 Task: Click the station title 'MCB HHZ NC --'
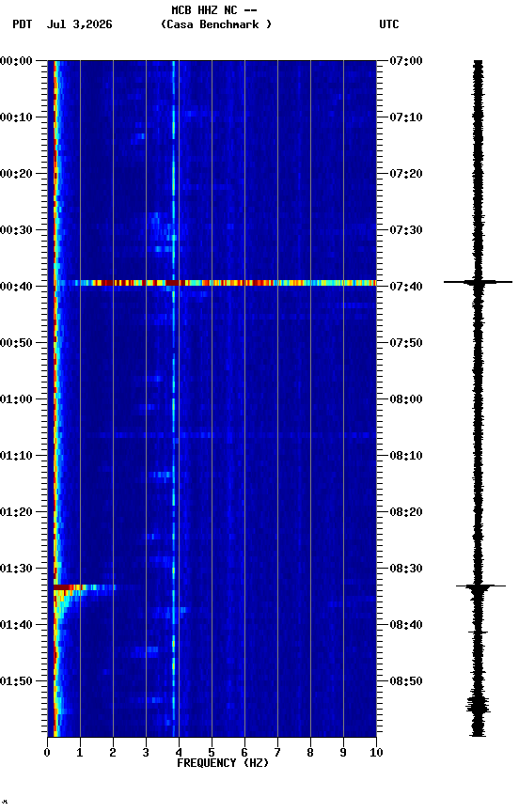tap(214, 10)
